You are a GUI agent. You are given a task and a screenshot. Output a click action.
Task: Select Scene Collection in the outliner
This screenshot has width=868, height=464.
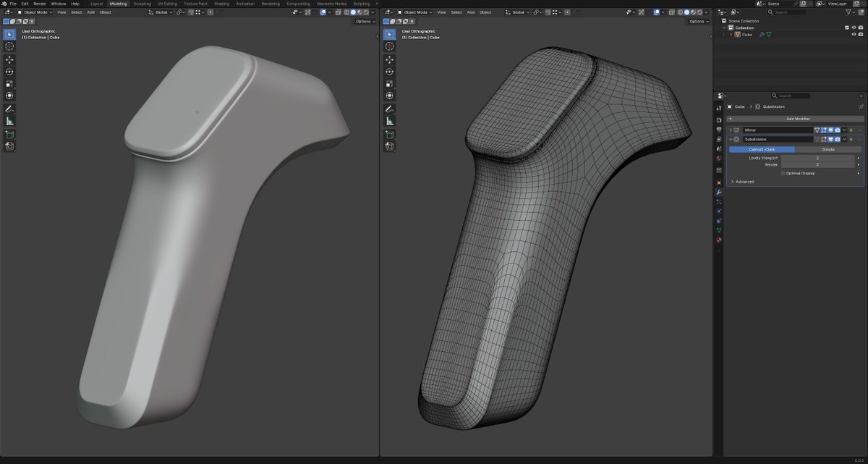click(744, 21)
